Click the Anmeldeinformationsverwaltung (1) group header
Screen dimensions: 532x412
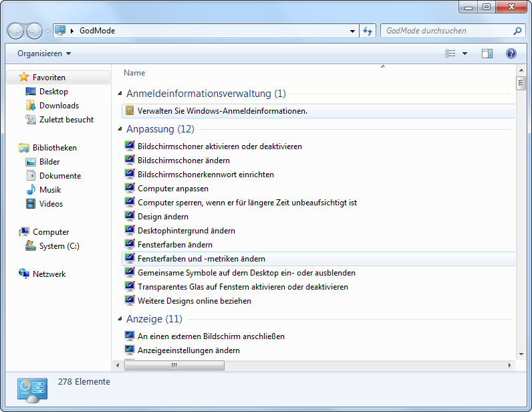pos(206,94)
